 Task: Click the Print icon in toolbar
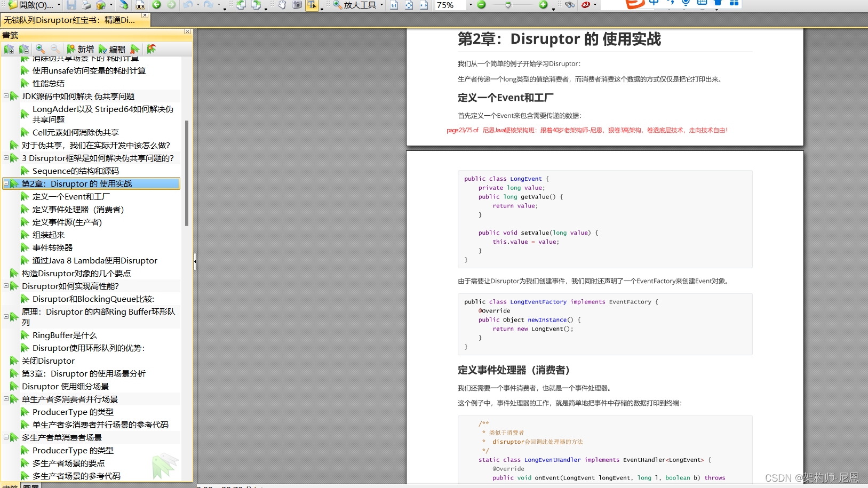pyautogui.click(x=86, y=5)
